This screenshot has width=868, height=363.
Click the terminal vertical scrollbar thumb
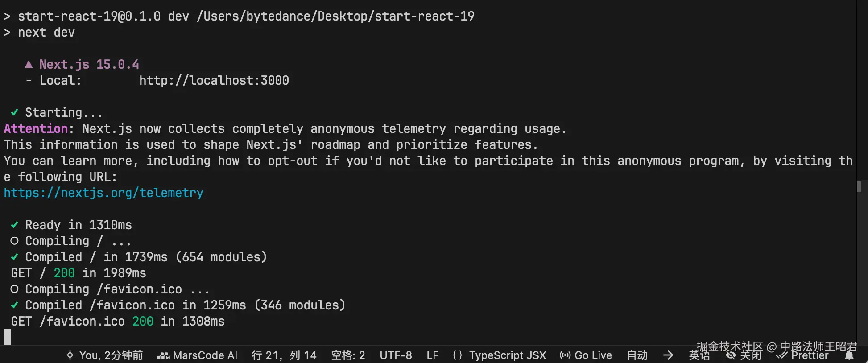pos(859,186)
